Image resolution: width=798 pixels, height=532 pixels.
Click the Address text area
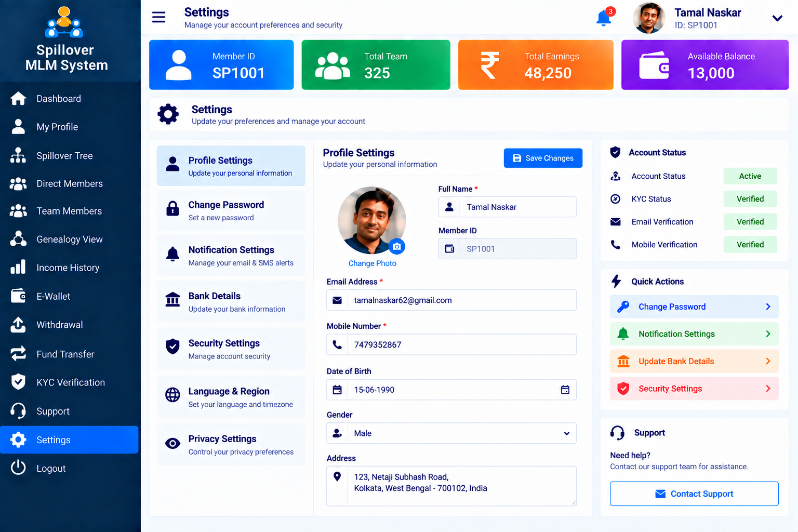pyautogui.click(x=451, y=486)
